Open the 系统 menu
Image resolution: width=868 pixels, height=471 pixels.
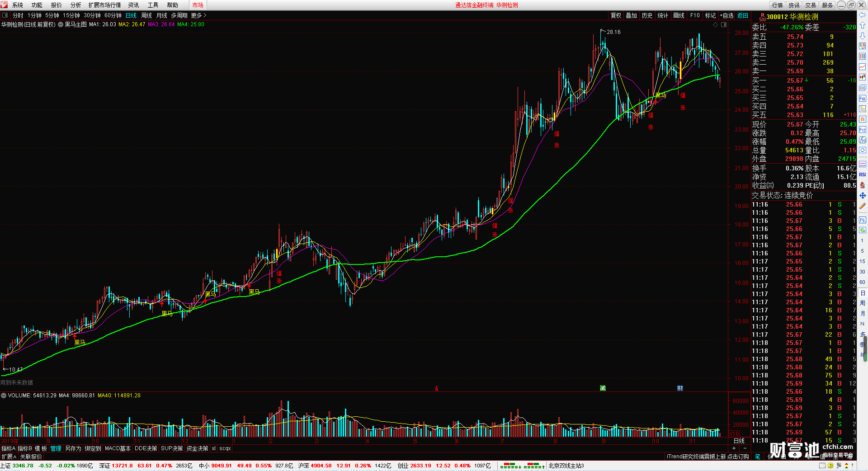pyautogui.click(x=18, y=5)
